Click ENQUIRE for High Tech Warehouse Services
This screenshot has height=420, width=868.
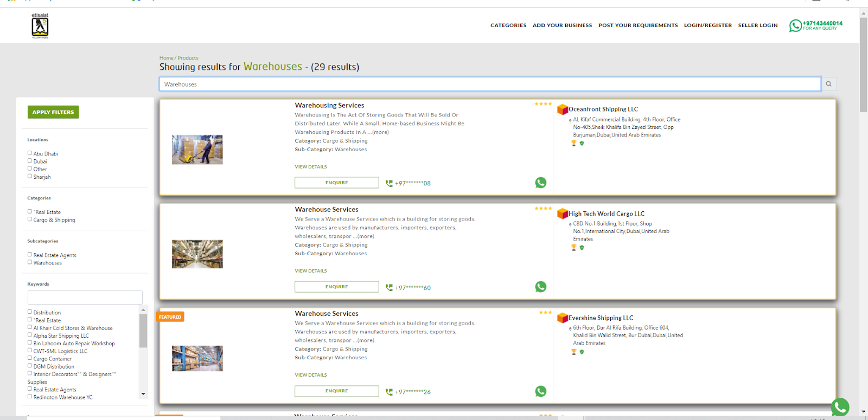[x=337, y=287]
